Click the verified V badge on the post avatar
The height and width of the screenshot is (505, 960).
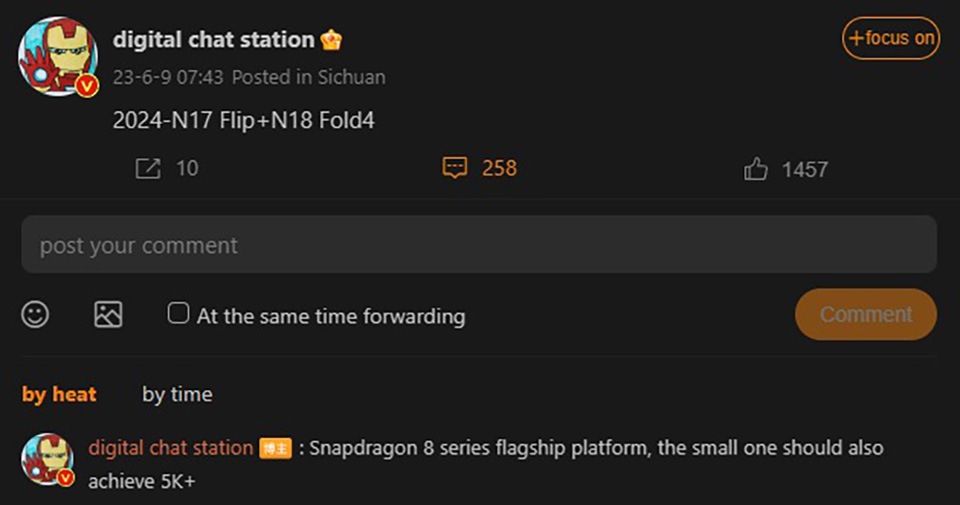point(87,86)
